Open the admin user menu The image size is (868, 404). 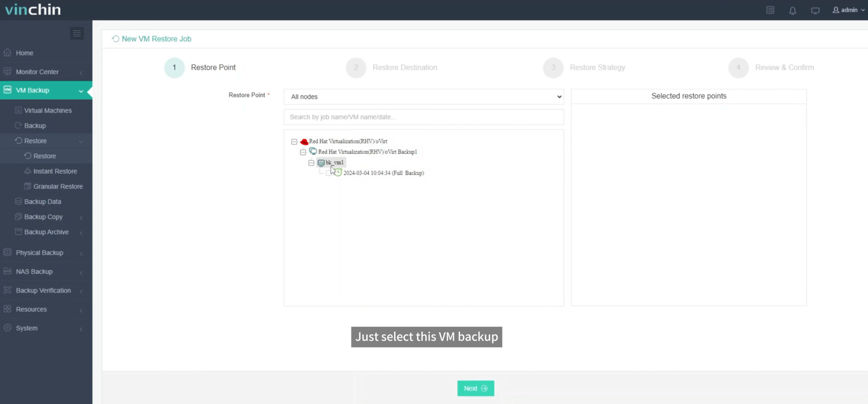(x=849, y=10)
